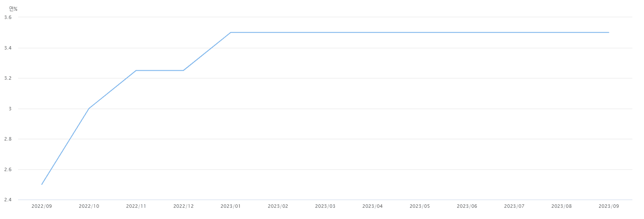Click the line's peak point at 2023/01
644x219 pixels.
(x=230, y=32)
